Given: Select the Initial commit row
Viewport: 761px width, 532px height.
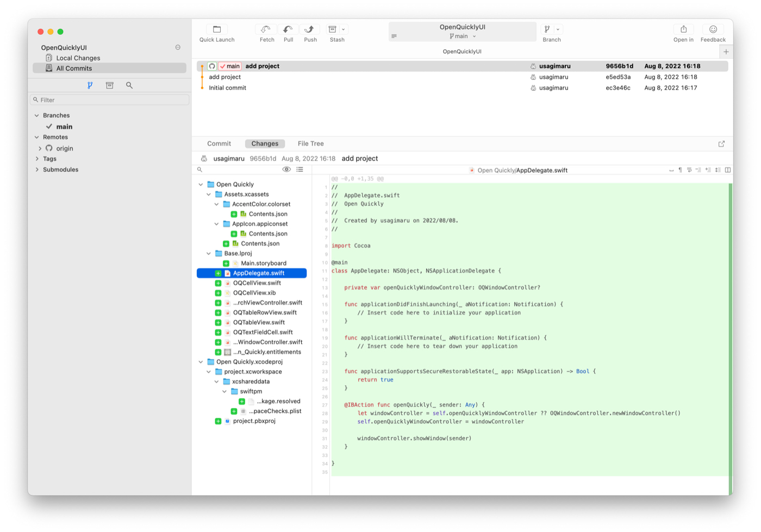Looking at the screenshot, I should 462,88.
